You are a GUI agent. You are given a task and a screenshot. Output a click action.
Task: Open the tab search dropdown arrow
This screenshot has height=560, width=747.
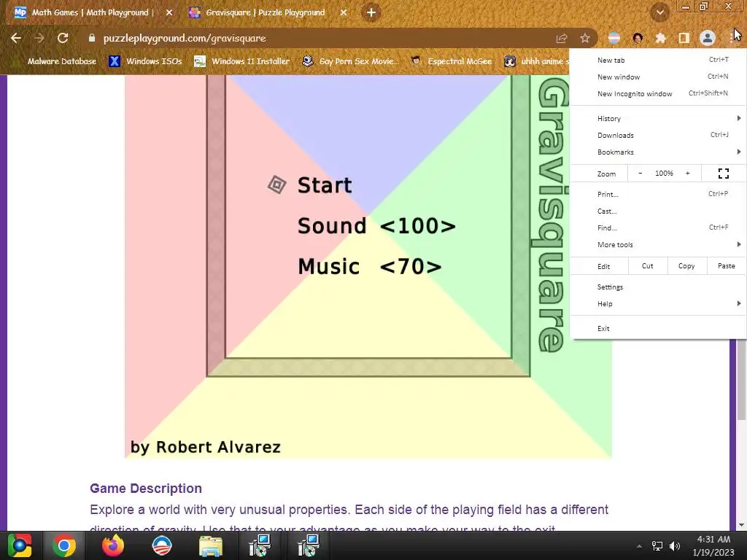click(x=659, y=12)
